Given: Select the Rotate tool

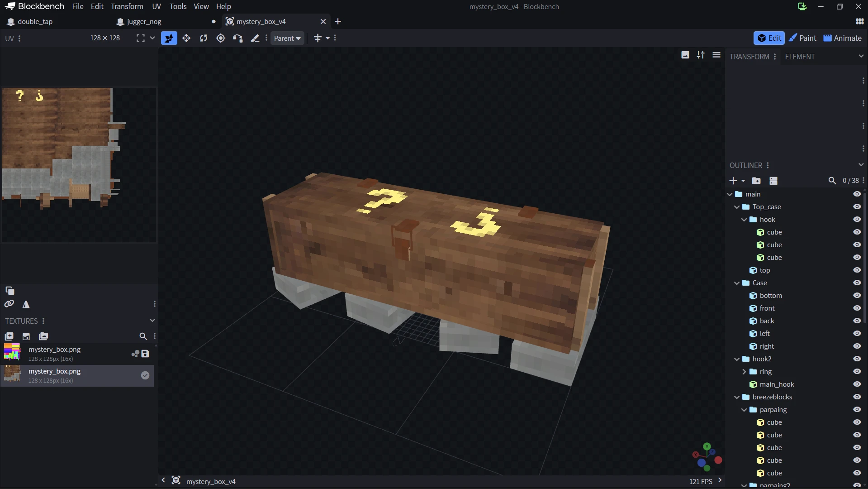Looking at the screenshot, I should 204,38.
